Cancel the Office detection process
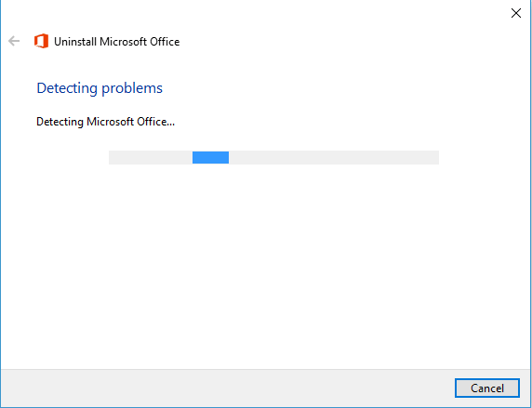Image resolution: width=532 pixels, height=408 pixels. (486, 388)
